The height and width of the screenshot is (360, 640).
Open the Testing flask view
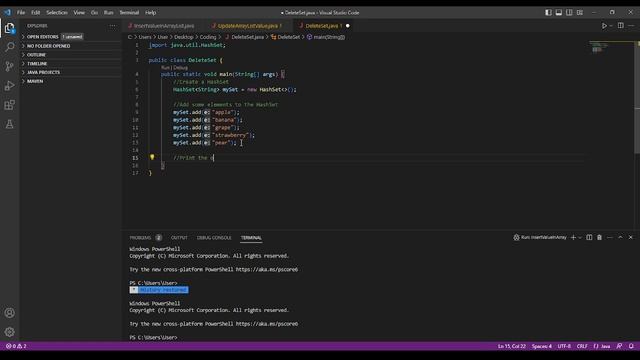[x=9, y=124]
